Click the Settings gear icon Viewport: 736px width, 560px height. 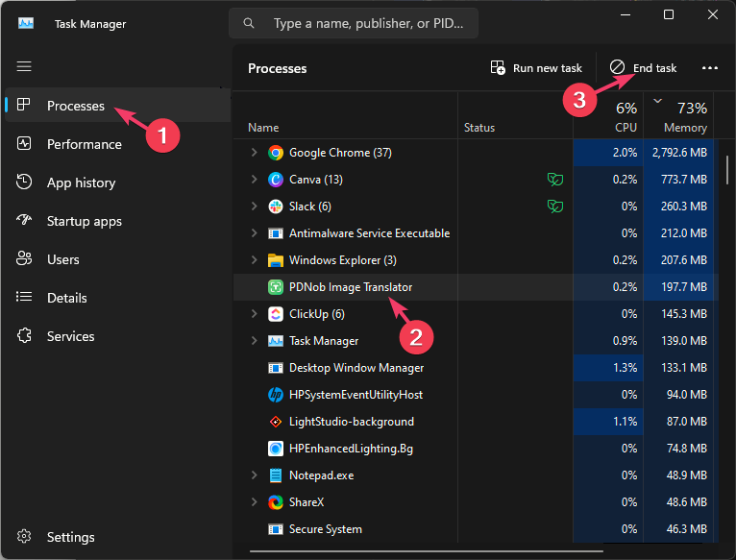pyautogui.click(x=24, y=536)
